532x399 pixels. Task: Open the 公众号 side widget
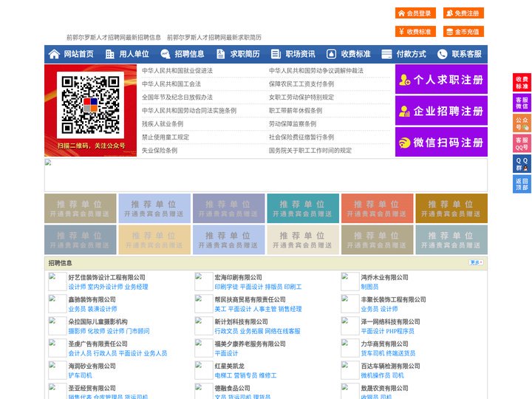click(522, 123)
